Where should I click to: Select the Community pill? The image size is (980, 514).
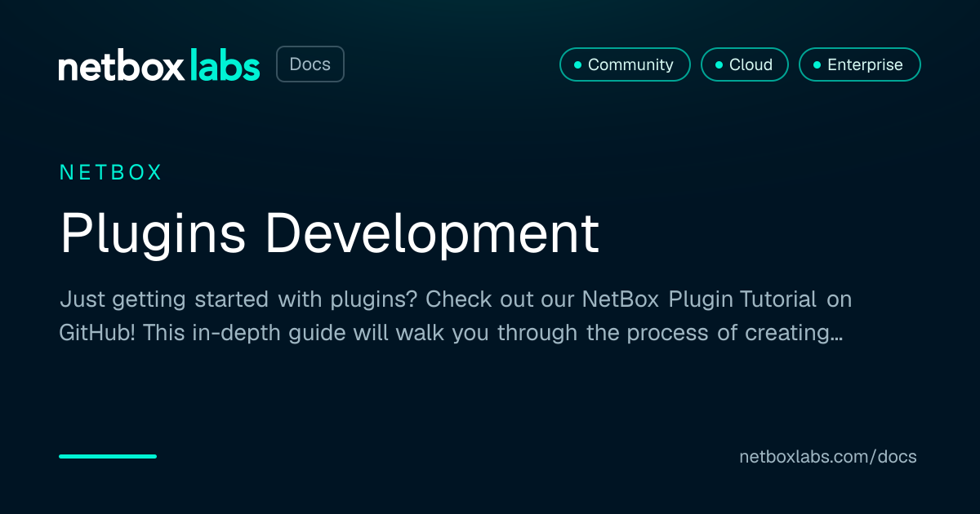(625, 64)
